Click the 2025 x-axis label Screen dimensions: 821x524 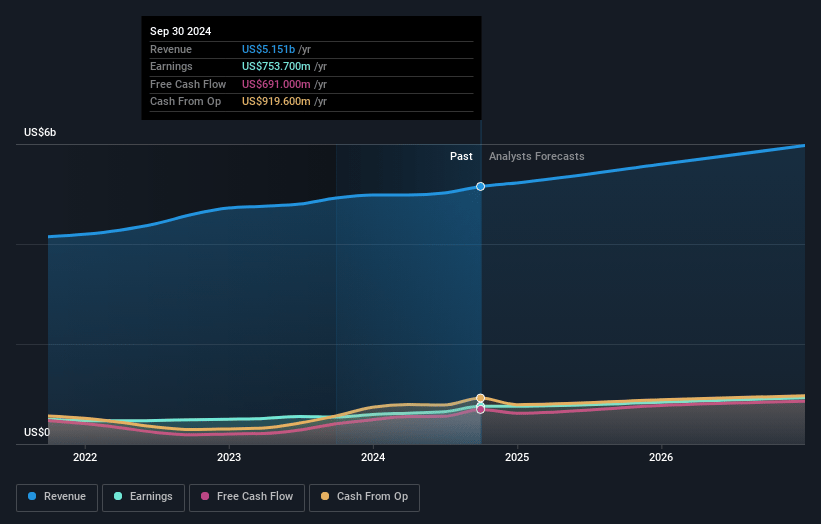coord(517,457)
